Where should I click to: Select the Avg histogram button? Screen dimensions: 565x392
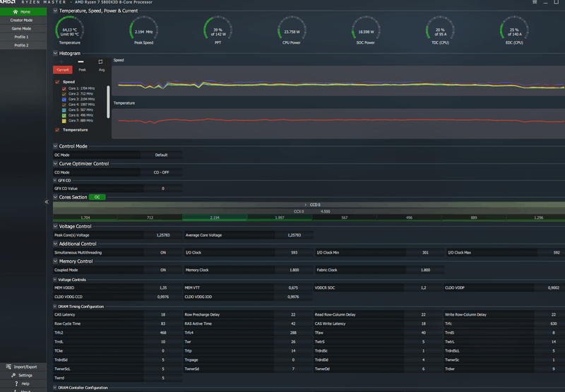click(102, 70)
